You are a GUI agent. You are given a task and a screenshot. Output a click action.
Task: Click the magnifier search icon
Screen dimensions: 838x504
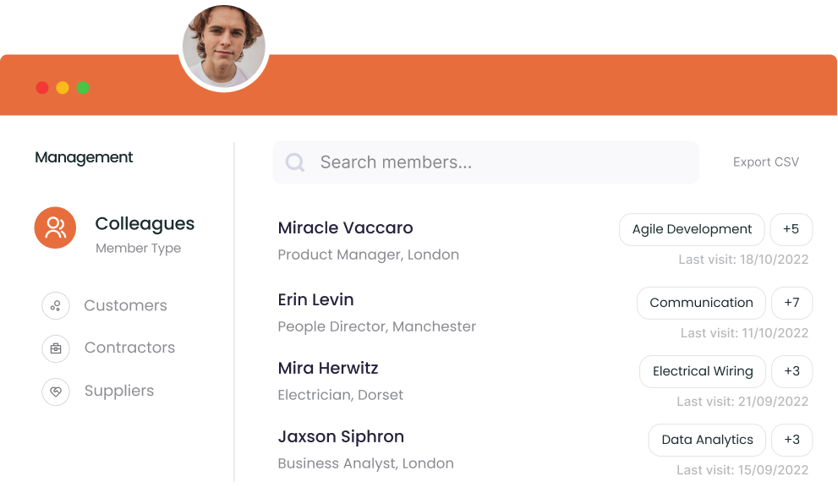point(295,162)
